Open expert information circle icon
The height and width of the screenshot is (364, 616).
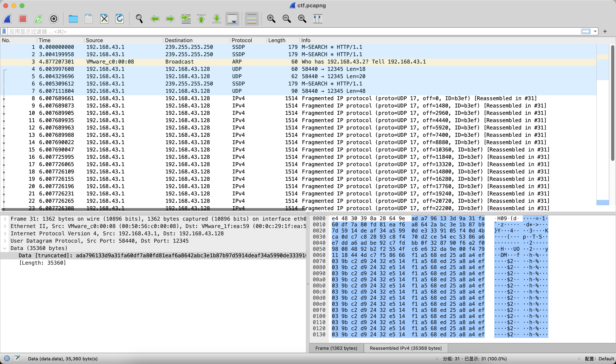[x=7, y=358]
